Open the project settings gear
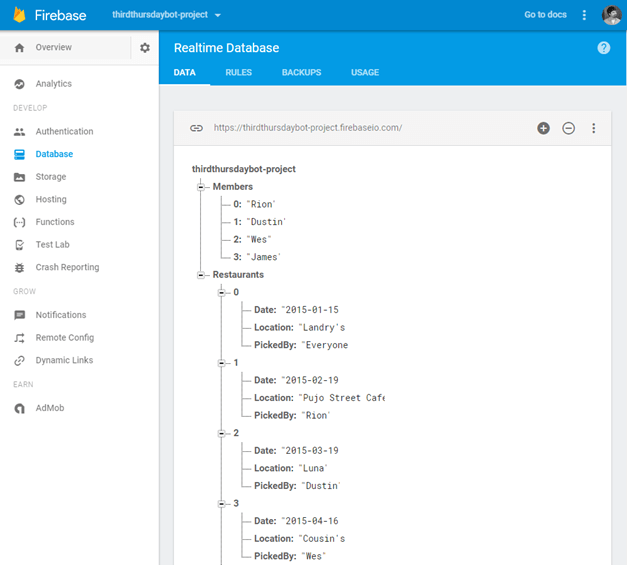 pos(145,48)
